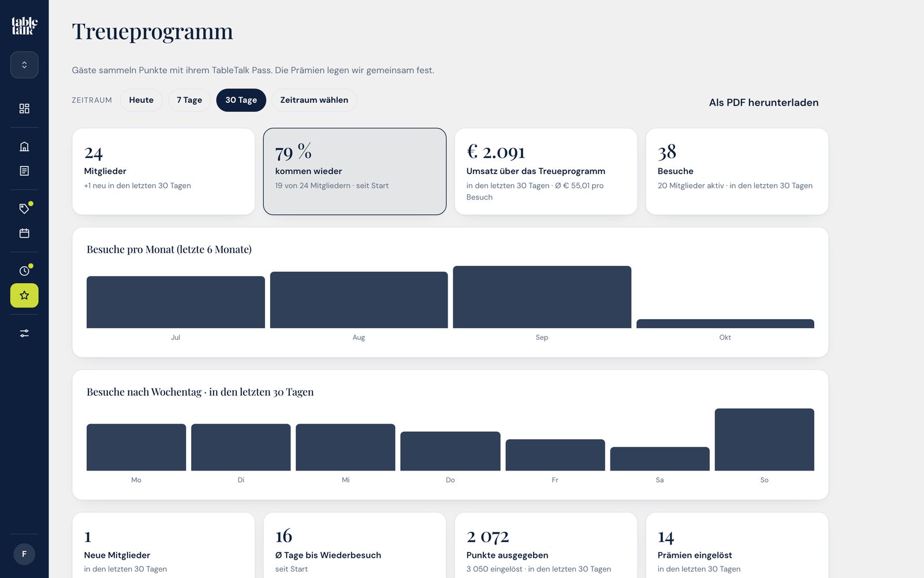Viewport: 924px width, 578px height.
Task: Open the Neue Mitglieder card
Action: 163,546
